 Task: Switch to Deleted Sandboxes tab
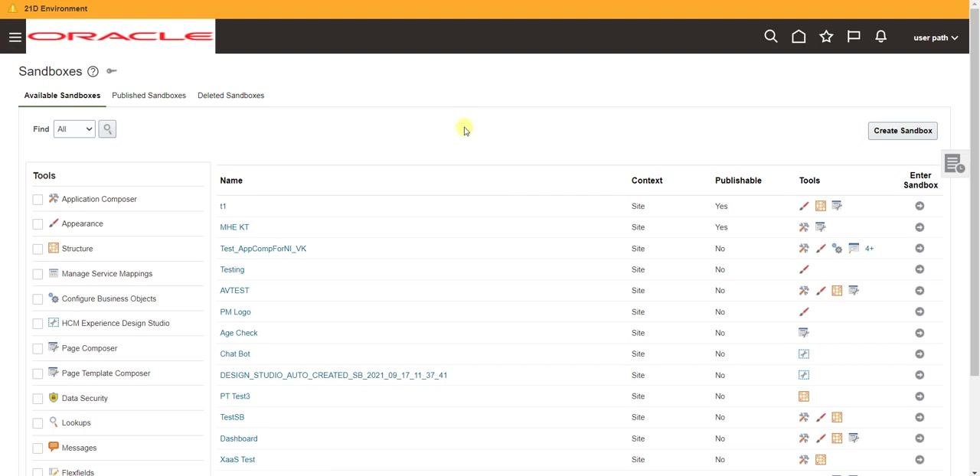tap(230, 96)
